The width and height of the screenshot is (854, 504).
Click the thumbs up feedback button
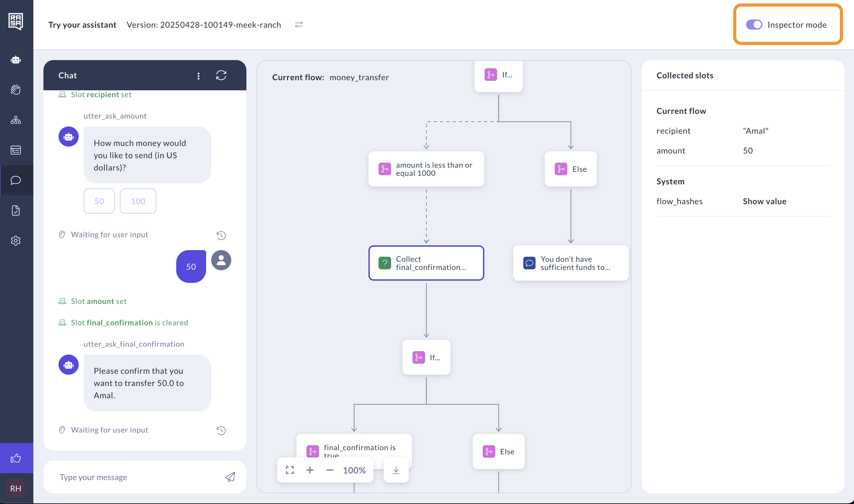click(x=16, y=458)
